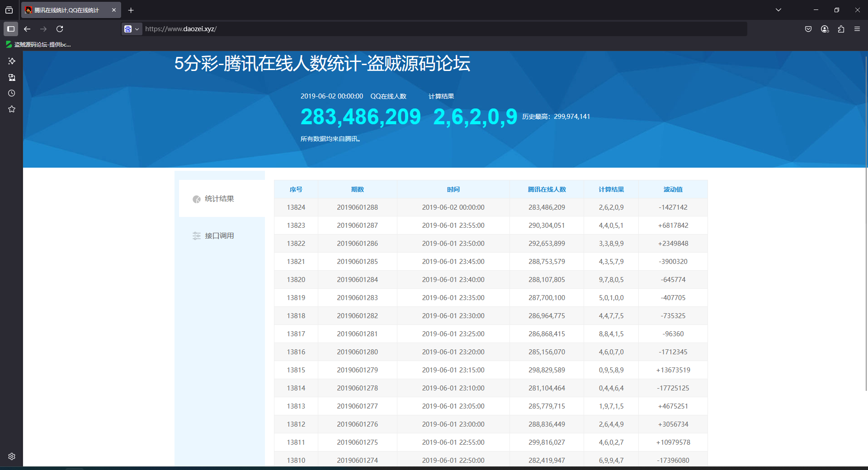The width and height of the screenshot is (868, 470).
Task: Open the AI chatbot sidebar icon
Action: point(11,61)
